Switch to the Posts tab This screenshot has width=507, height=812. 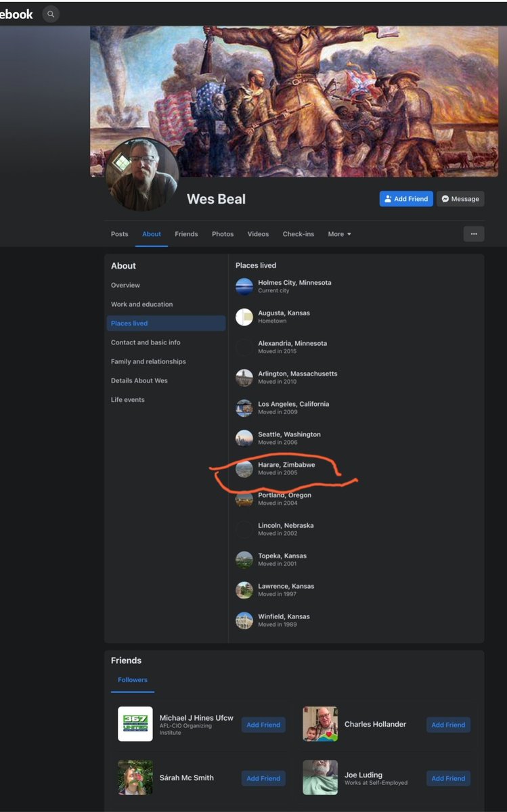(119, 234)
